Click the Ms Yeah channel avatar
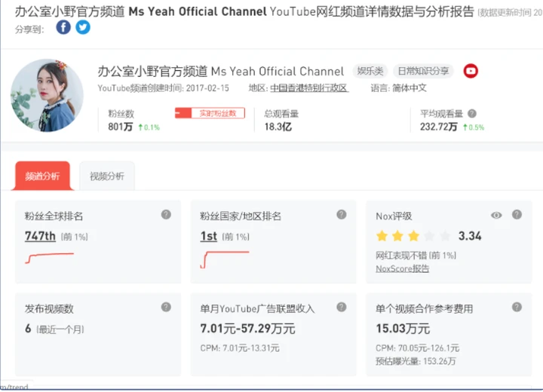The width and height of the screenshot is (543, 392). tap(47, 95)
